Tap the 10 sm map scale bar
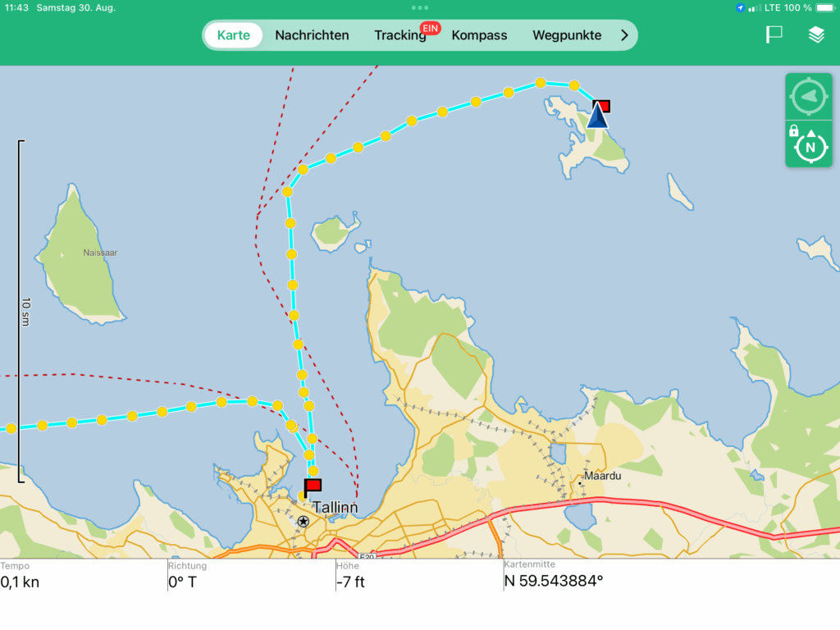This screenshot has width=840, height=630. point(22,311)
